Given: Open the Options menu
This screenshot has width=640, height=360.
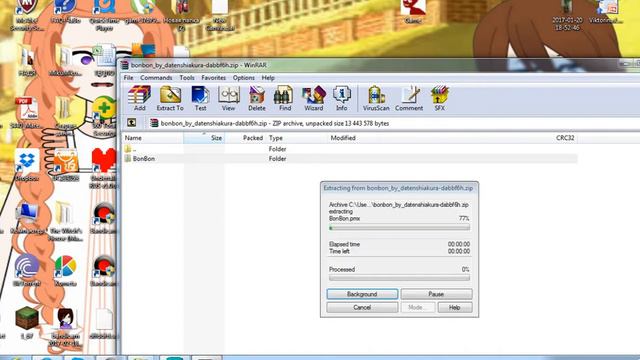Looking at the screenshot, I should click(x=244, y=78).
